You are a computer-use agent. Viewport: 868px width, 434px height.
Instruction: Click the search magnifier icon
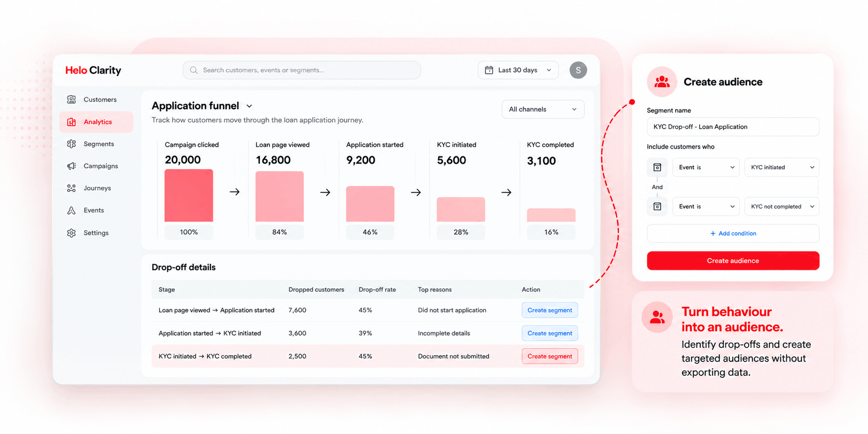pyautogui.click(x=194, y=70)
